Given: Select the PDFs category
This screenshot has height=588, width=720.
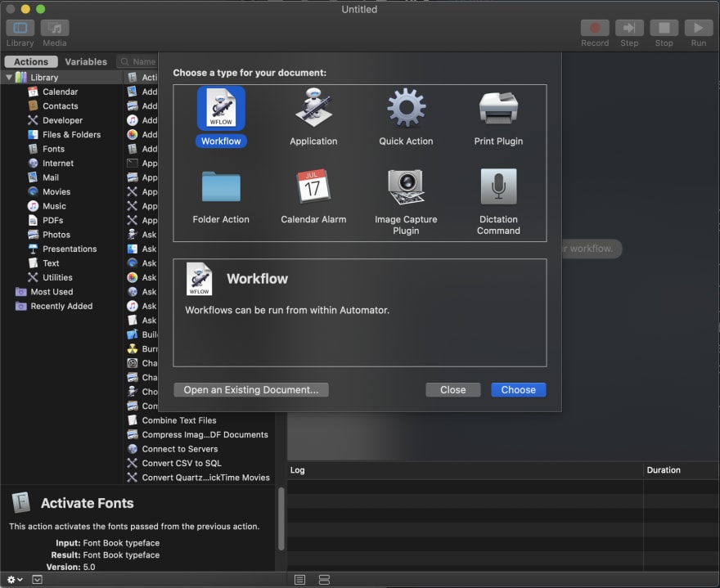Looking at the screenshot, I should pyautogui.click(x=53, y=220).
